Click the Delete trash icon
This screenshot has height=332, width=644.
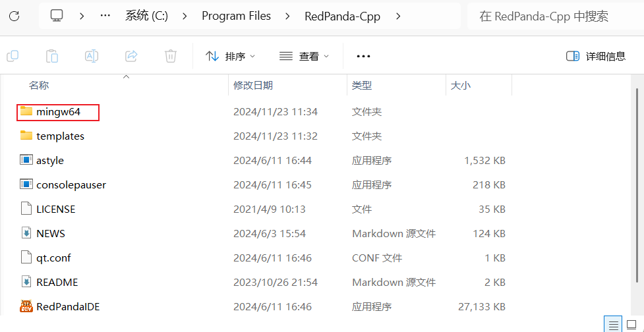click(171, 56)
